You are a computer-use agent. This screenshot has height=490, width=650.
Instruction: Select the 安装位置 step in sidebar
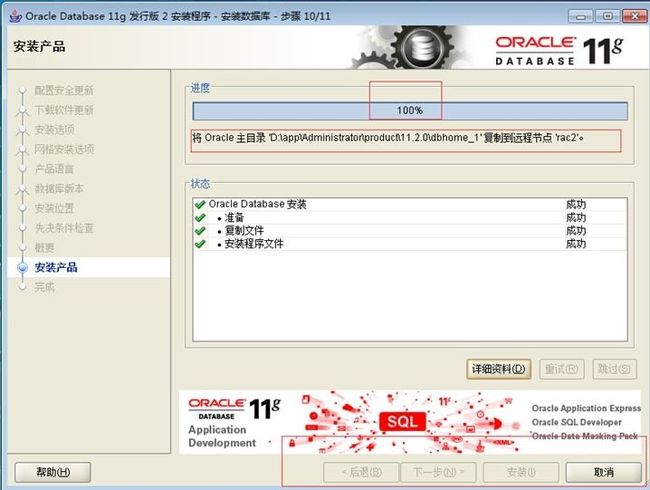coord(54,208)
